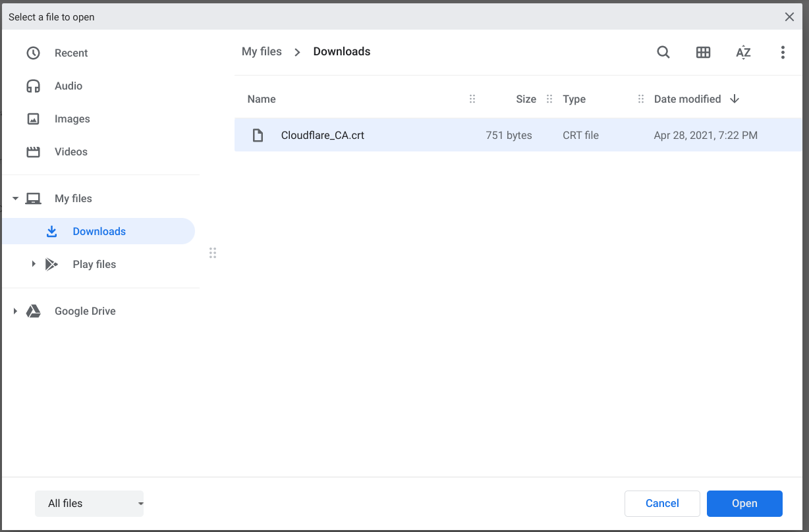Open the three-dot options menu
This screenshot has height=532, width=809.
(783, 52)
